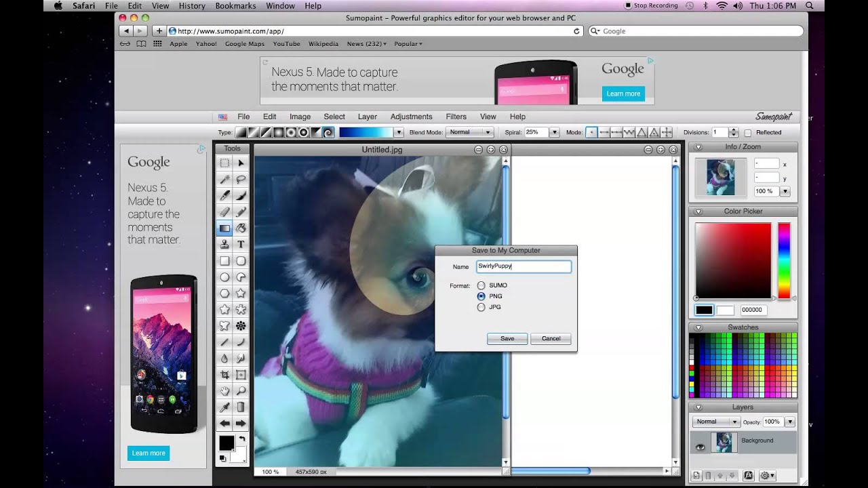Select the Zoom magnifier tool
Viewport: 868px width, 488px height.
click(x=241, y=390)
